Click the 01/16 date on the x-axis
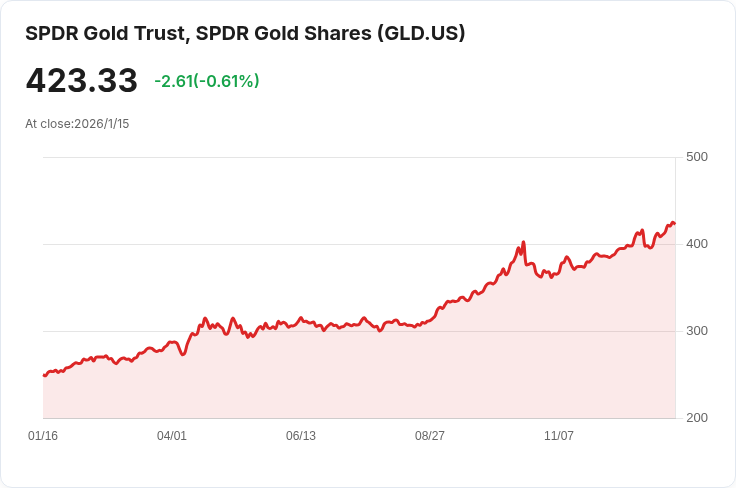 pos(43,436)
